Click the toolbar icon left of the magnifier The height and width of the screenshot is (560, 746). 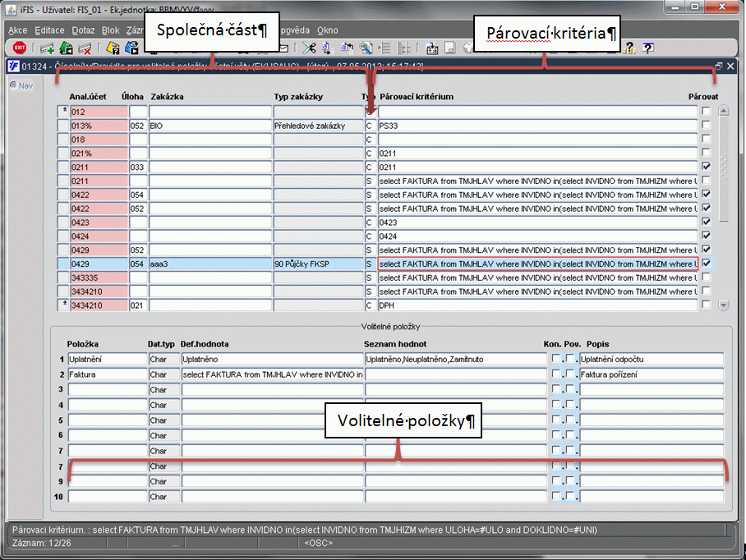click(x=348, y=48)
